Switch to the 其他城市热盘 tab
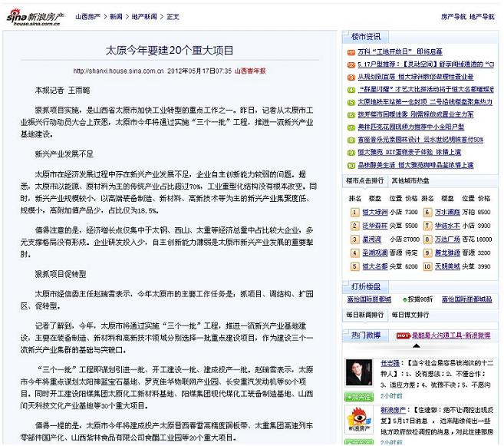Screen dimensions: 504x446 pos(410,180)
